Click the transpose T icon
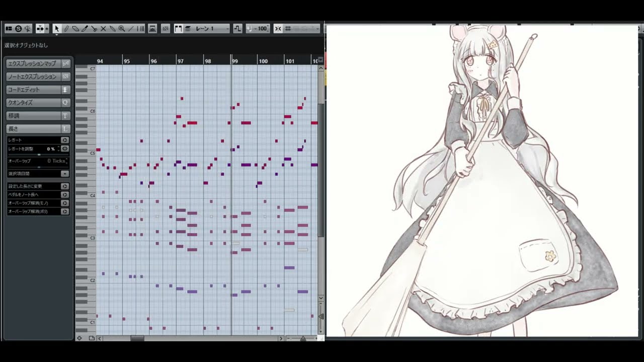Screen dimensions: 644x362 point(65,116)
